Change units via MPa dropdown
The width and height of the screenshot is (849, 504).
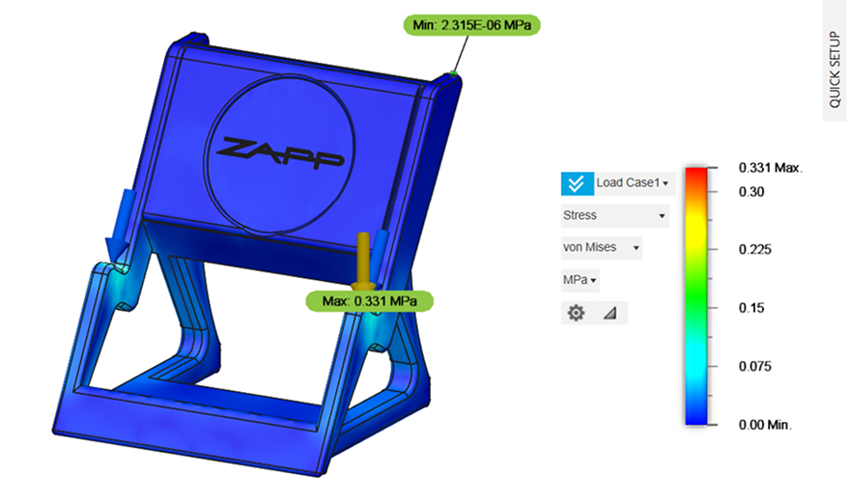[580, 280]
